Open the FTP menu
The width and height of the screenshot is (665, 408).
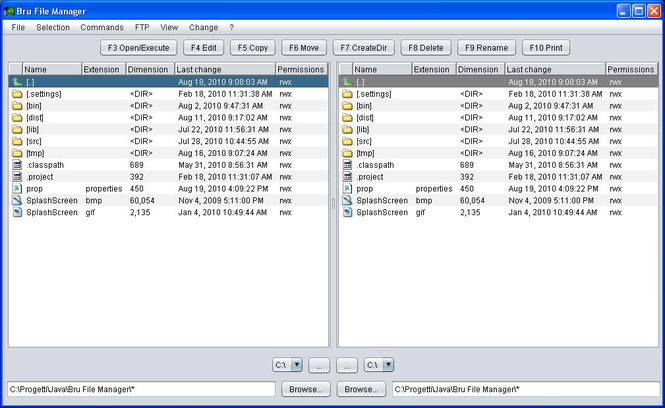(142, 28)
